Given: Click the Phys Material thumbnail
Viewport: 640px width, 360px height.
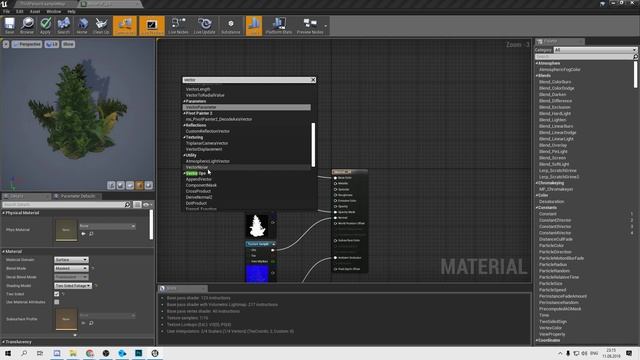Looking at the screenshot, I should [x=66, y=230].
